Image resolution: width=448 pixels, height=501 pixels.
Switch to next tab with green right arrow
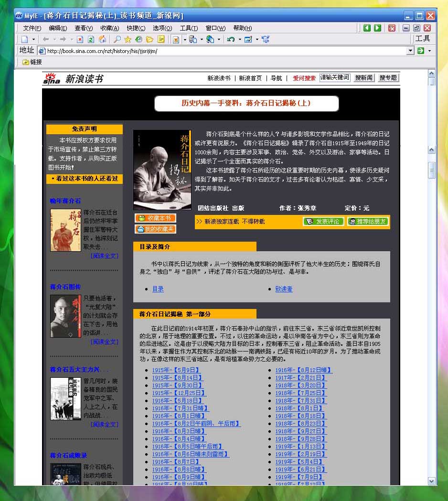pyautogui.click(x=378, y=28)
